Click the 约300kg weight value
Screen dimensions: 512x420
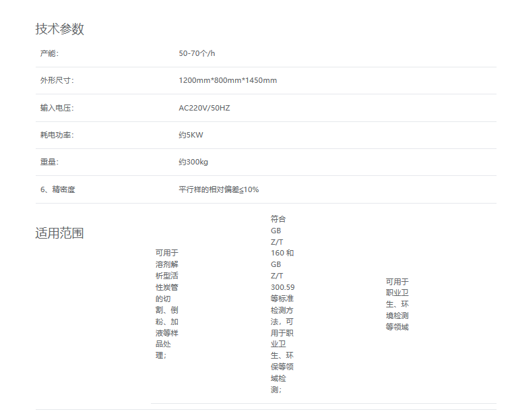click(x=193, y=162)
